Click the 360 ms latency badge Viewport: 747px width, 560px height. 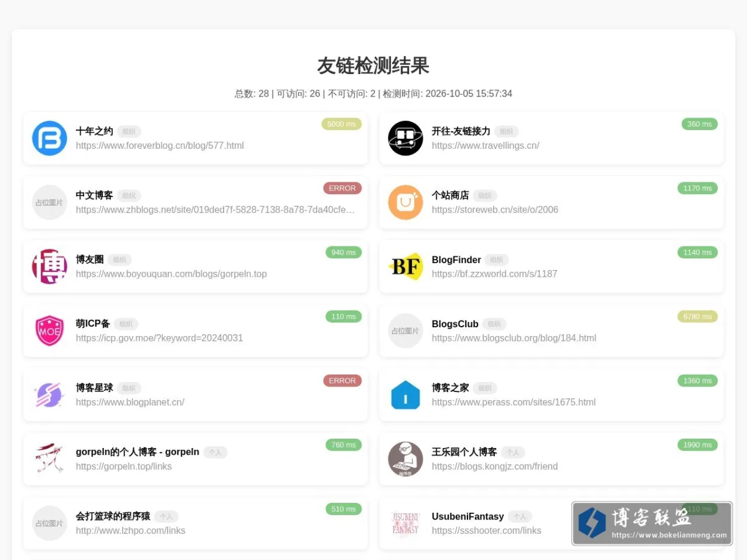tap(700, 124)
